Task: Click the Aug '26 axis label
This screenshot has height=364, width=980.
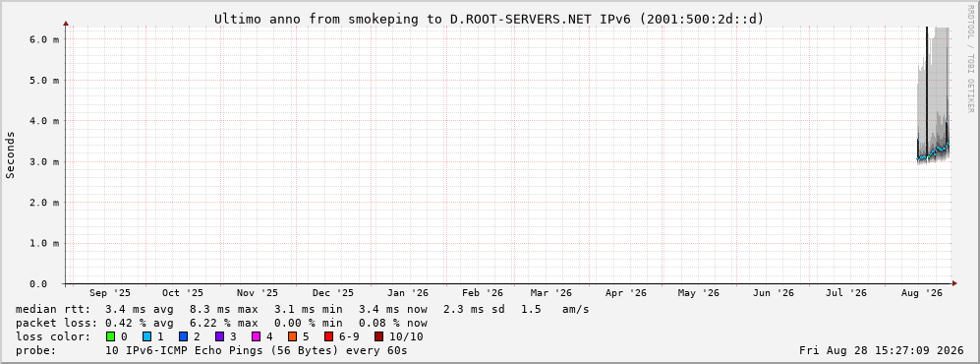Action: coord(921,293)
